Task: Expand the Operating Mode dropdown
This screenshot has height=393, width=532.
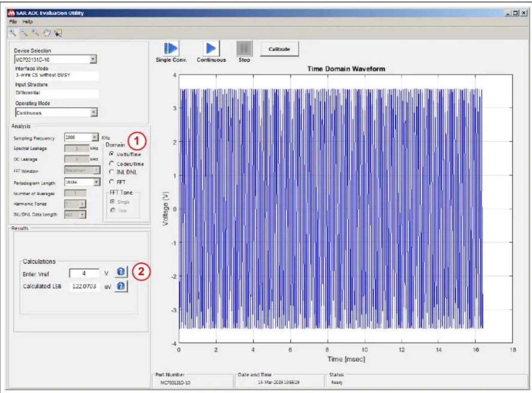Action: pyautogui.click(x=94, y=112)
